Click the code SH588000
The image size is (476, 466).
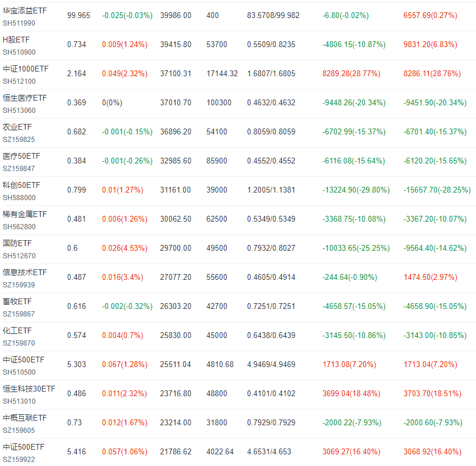coord(19,198)
